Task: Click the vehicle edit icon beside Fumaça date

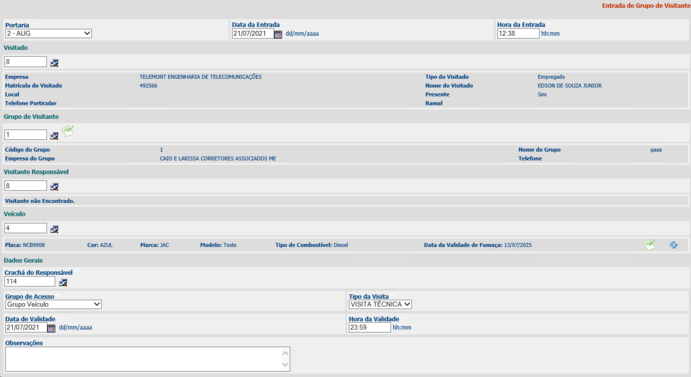Action: coord(649,245)
